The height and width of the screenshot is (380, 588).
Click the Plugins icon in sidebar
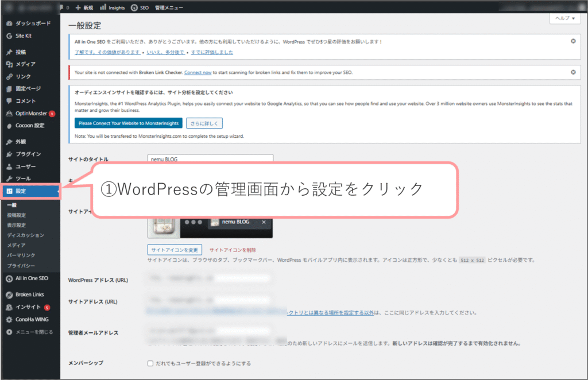(9, 154)
